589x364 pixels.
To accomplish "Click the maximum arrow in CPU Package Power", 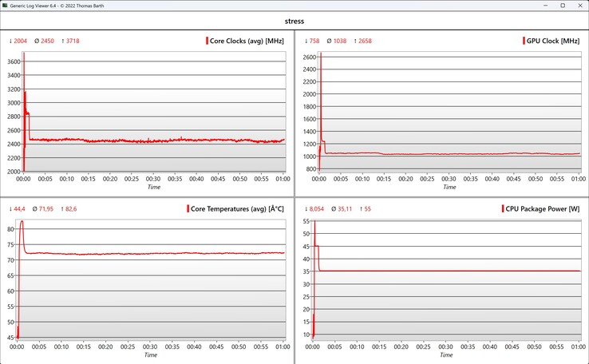I will (362, 208).
